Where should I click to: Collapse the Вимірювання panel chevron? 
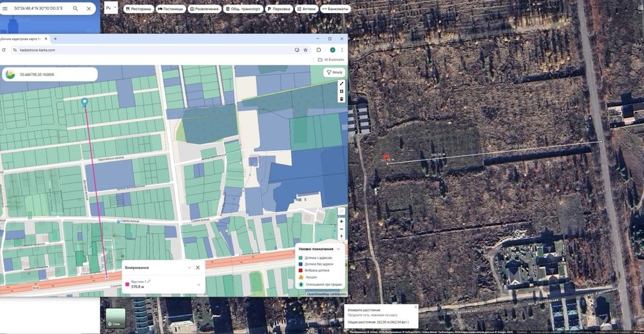point(189,268)
